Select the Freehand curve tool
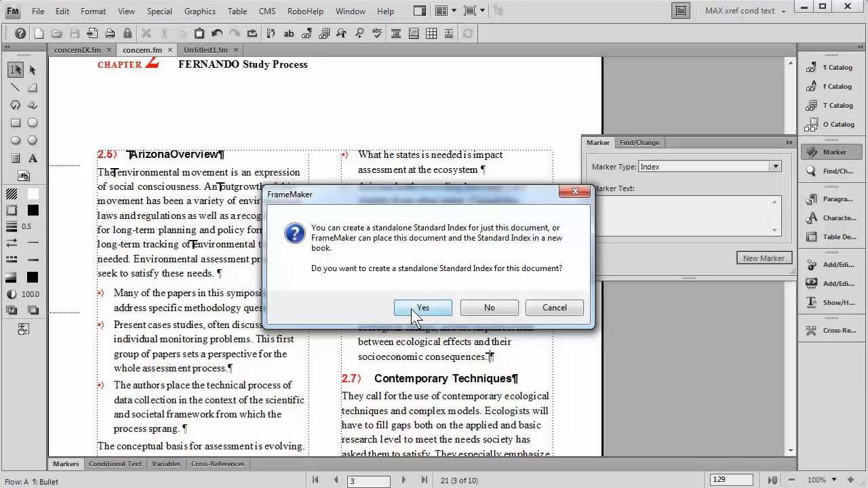 [x=33, y=105]
